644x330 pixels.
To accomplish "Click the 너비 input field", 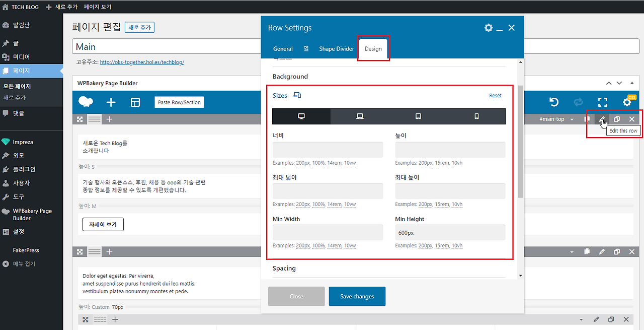I will pos(328,150).
